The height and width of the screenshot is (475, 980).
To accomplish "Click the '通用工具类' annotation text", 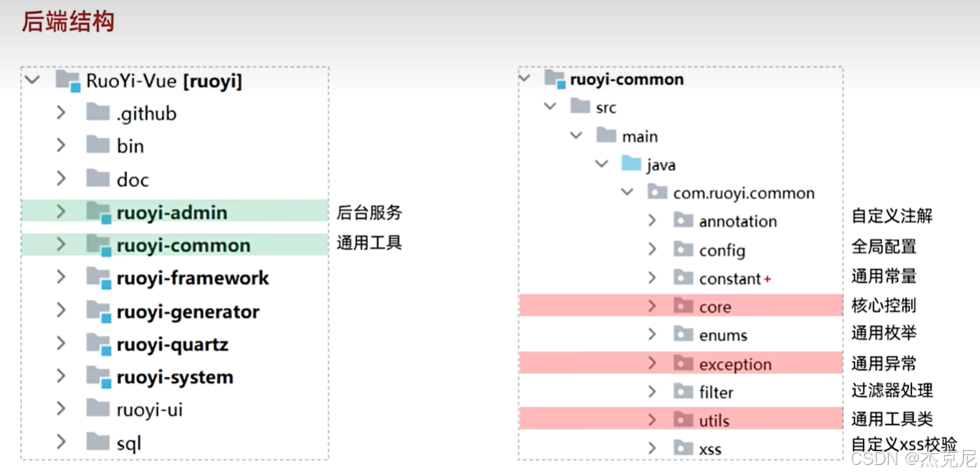I will [x=892, y=419].
